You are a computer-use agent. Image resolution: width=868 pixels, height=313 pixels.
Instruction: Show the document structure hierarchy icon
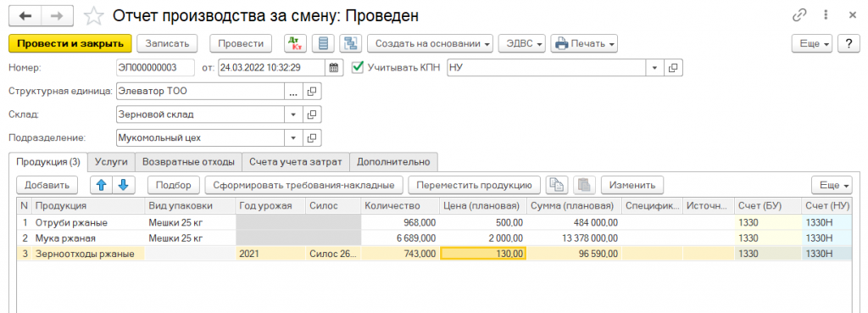pos(350,43)
